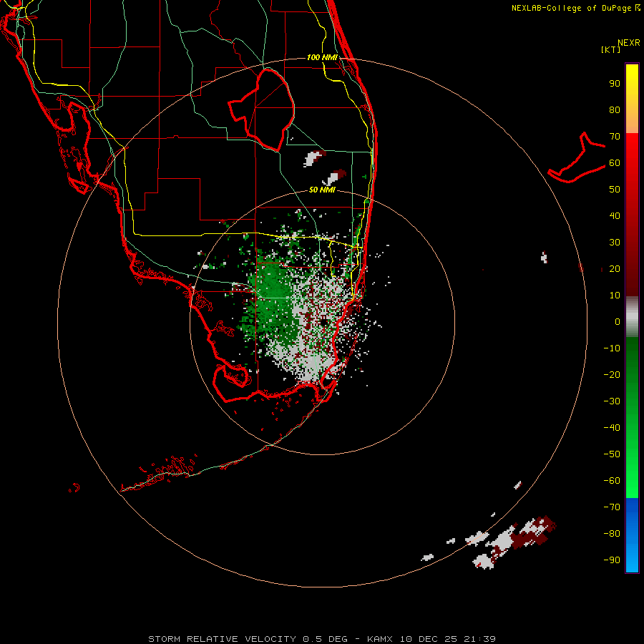
Task: Click the 80 value on velocity scale
Action: 615,109
